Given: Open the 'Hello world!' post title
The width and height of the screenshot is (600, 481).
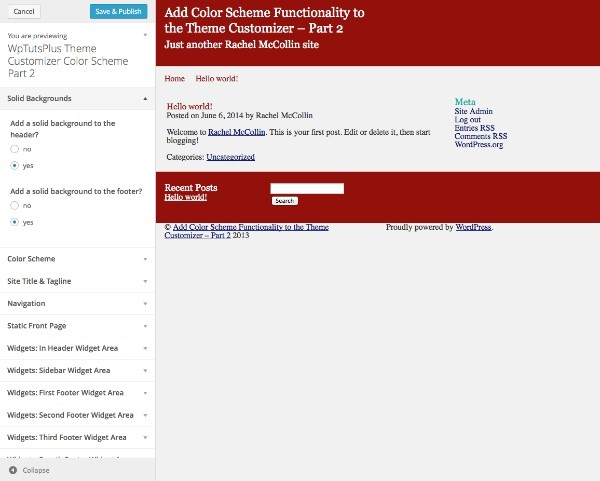Looking at the screenshot, I should [x=190, y=106].
